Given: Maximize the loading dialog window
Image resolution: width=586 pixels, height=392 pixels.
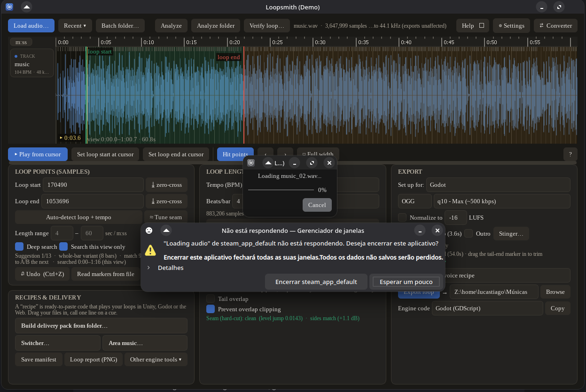Looking at the screenshot, I should [x=312, y=163].
